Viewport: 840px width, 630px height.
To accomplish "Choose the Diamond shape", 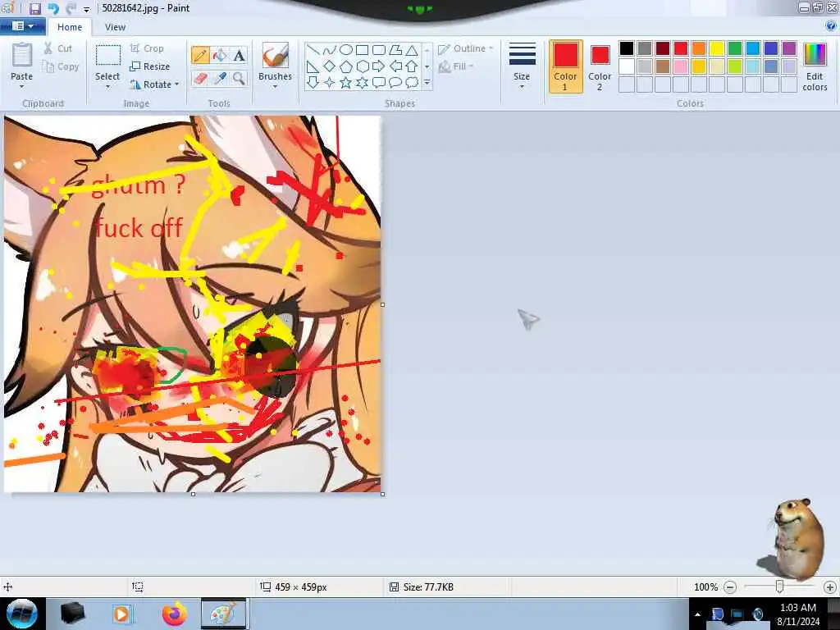I will [330, 66].
